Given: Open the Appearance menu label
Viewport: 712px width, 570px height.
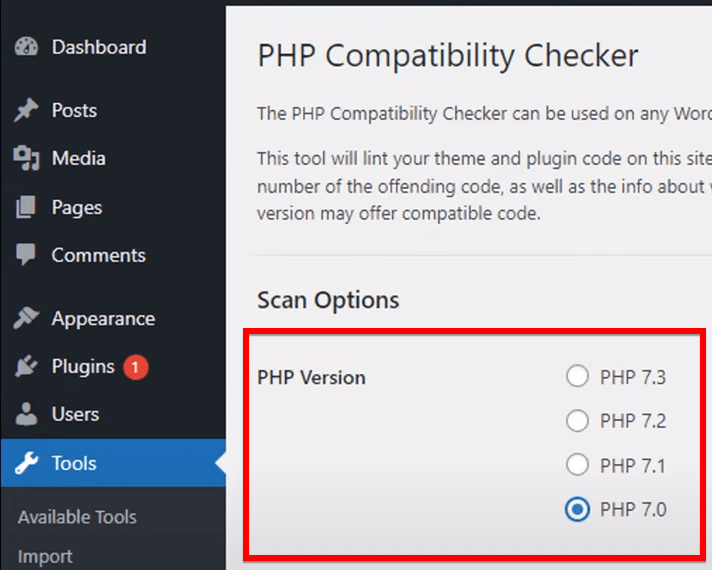Looking at the screenshot, I should pyautogui.click(x=103, y=319).
